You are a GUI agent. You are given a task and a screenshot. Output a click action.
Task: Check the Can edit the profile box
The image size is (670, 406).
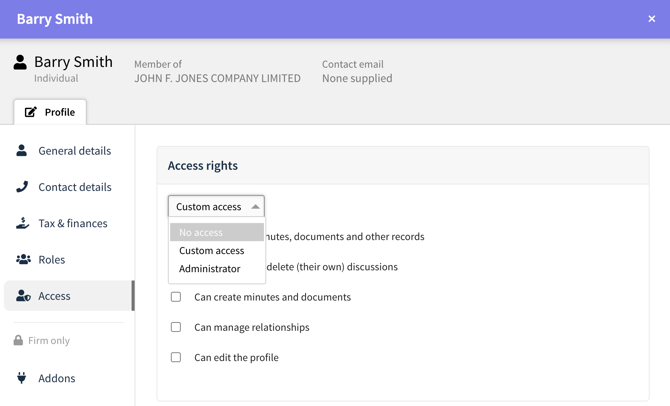point(176,357)
